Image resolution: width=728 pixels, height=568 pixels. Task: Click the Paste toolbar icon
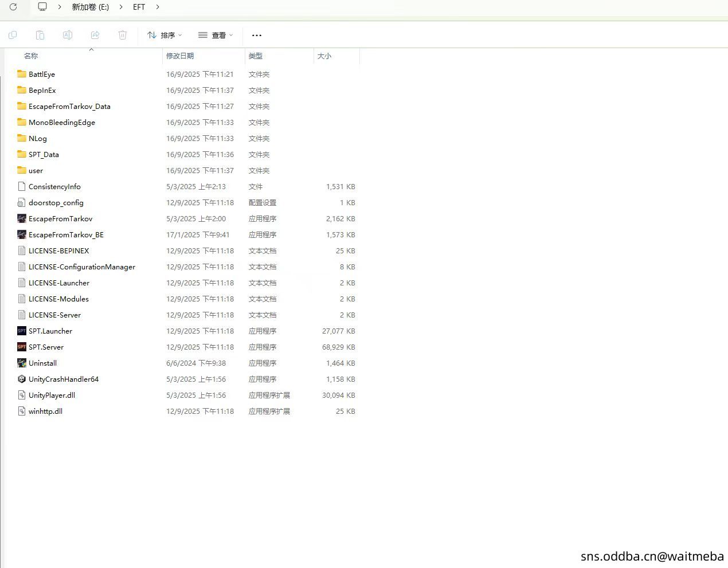[x=40, y=35]
